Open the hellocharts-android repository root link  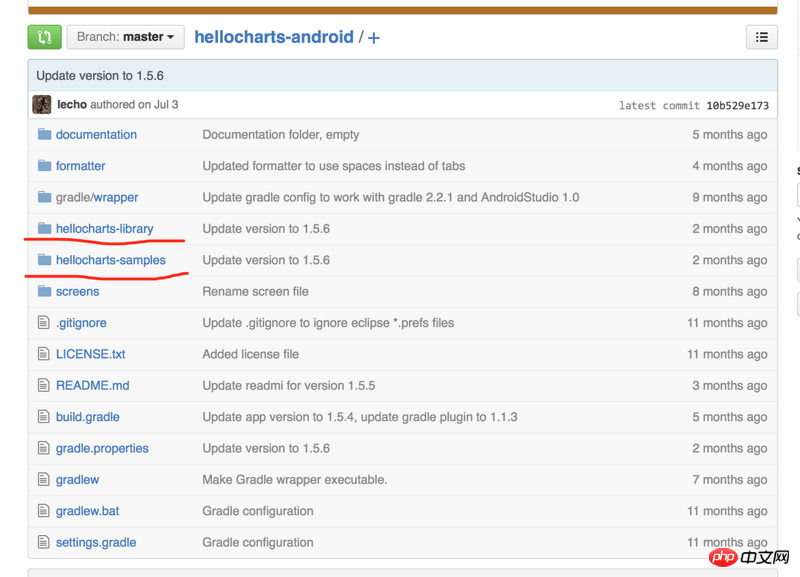[274, 37]
